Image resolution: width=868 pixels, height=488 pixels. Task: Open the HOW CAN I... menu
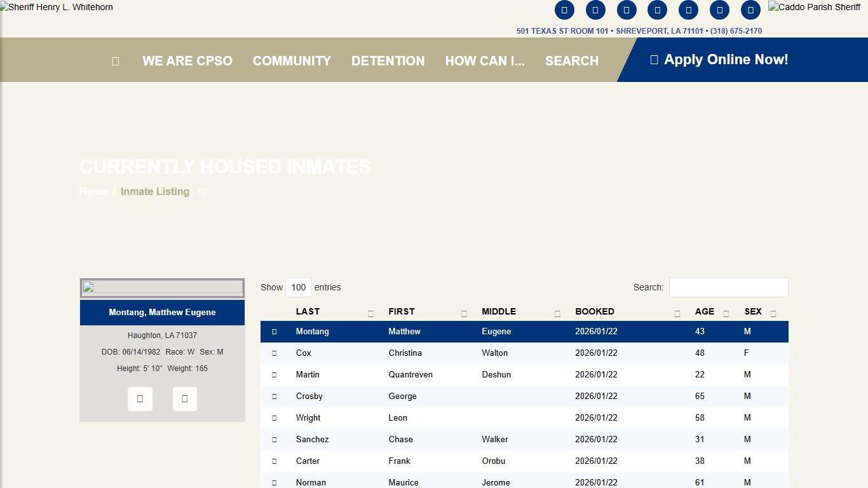(485, 60)
